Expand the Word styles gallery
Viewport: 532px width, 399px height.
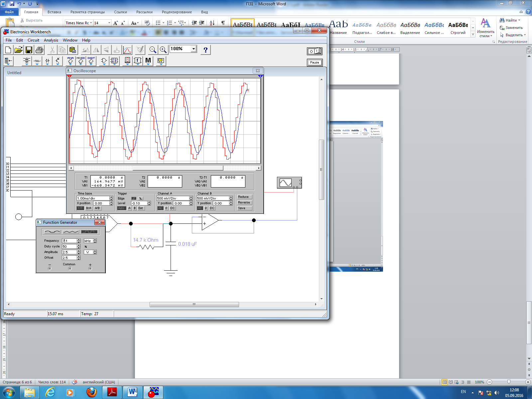tap(473, 35)
